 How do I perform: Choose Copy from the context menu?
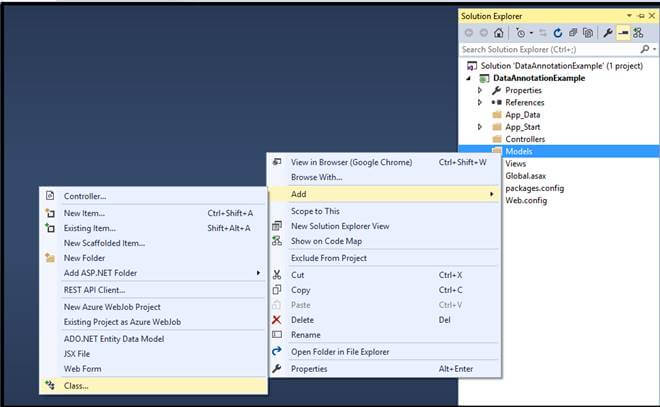[384, 290]
